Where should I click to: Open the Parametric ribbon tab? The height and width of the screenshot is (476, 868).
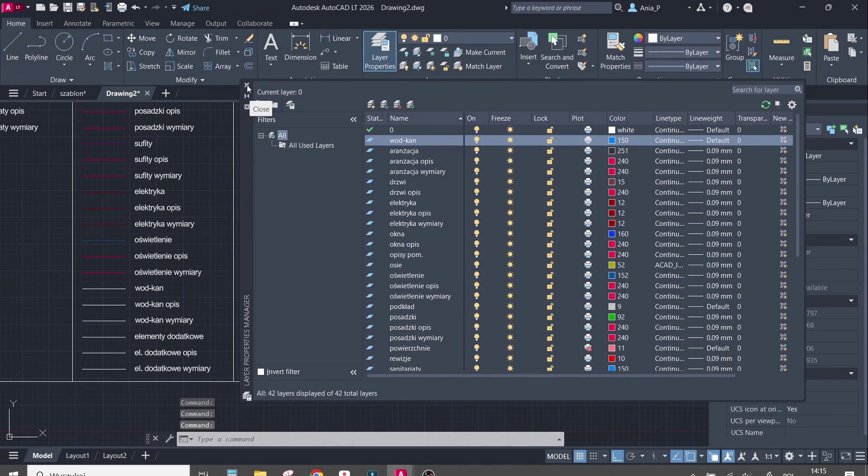118,23
